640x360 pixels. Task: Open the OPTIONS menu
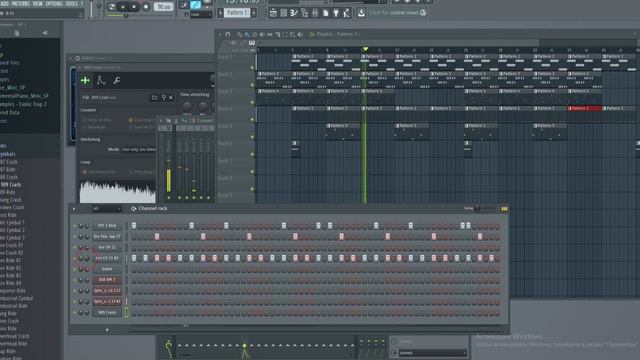(x=54, y=4)
